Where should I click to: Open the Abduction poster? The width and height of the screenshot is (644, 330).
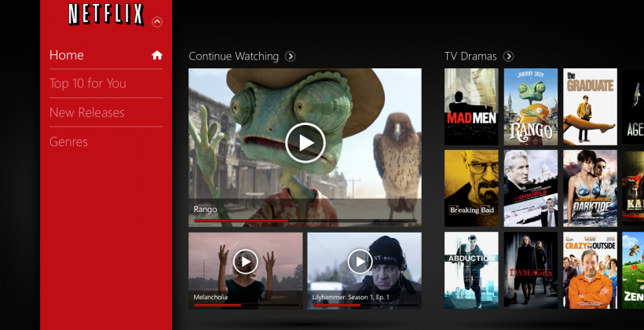click(471, 270)
